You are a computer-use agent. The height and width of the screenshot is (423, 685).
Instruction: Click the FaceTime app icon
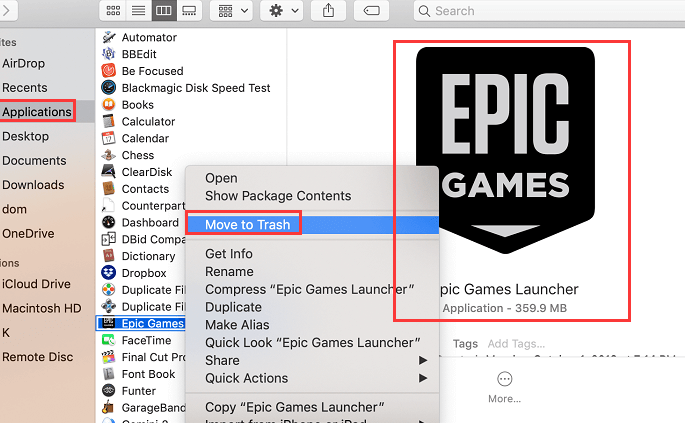[x=108, y=340]
